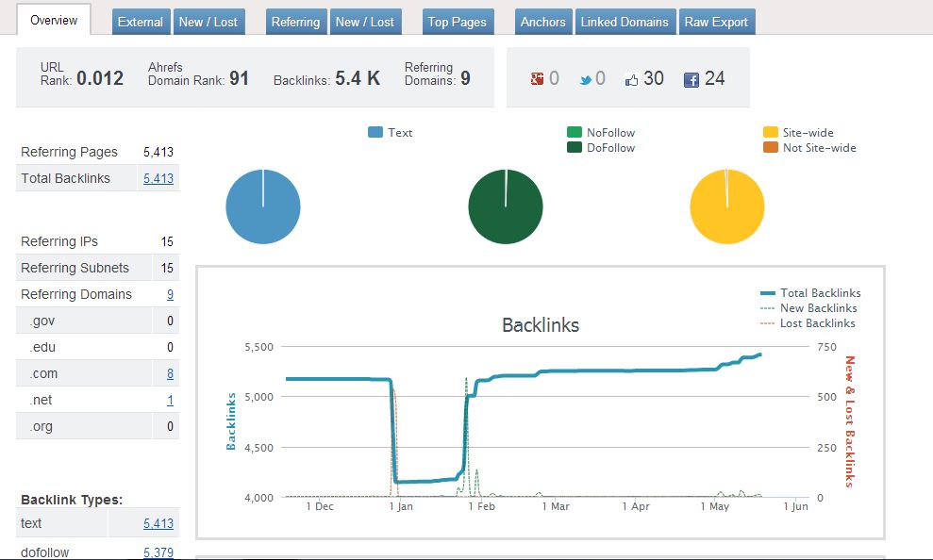Screen dimensions: 933x560
Task: Open the New / Lost tab beside External
Action: (208, 22)
